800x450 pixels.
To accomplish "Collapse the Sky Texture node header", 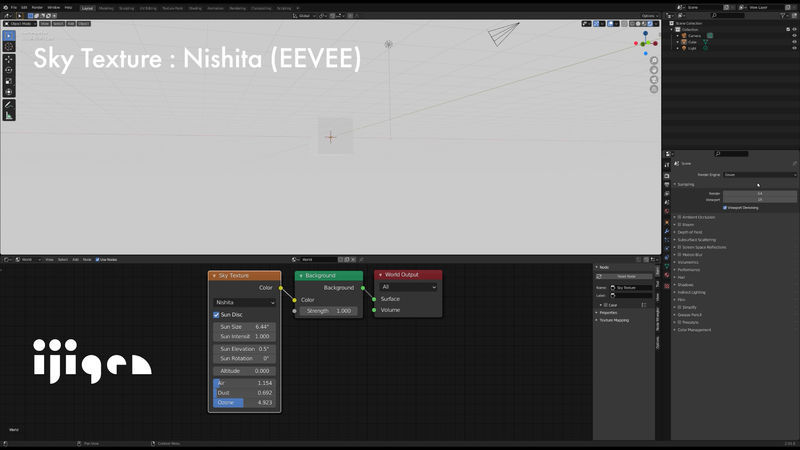I will point(214,276).
